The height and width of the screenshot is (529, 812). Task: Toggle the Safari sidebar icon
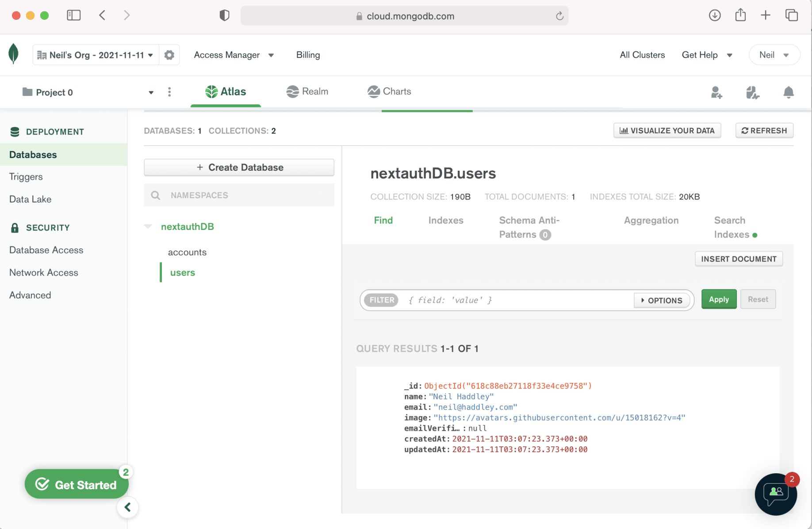[73, 15]
